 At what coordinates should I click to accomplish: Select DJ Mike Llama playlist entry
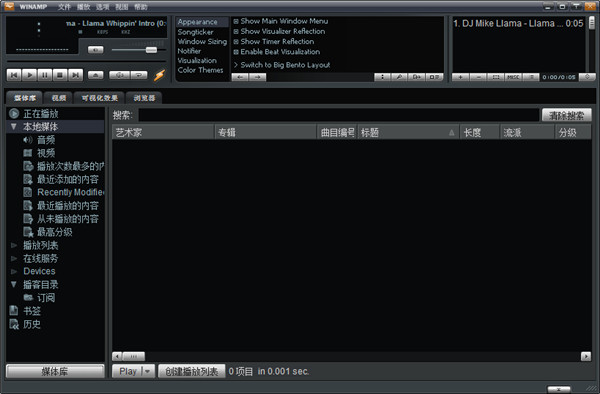coord(518,23)
